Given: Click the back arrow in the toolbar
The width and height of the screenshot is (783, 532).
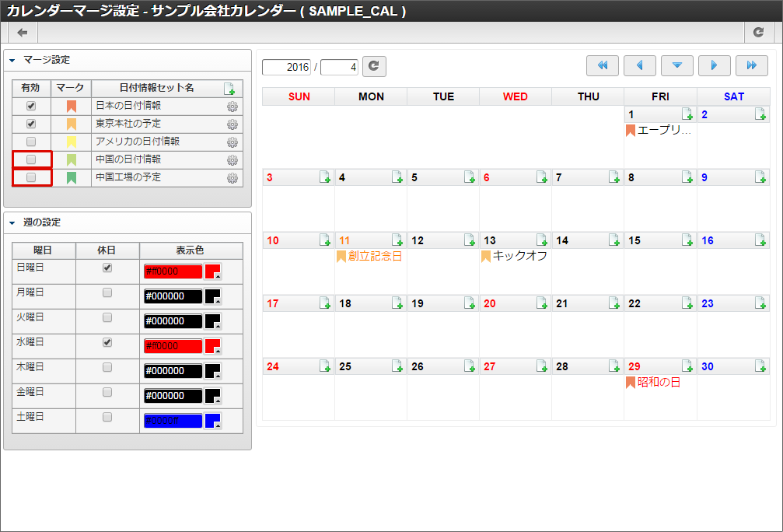Looking at the screenshot, I should [23, 32].
